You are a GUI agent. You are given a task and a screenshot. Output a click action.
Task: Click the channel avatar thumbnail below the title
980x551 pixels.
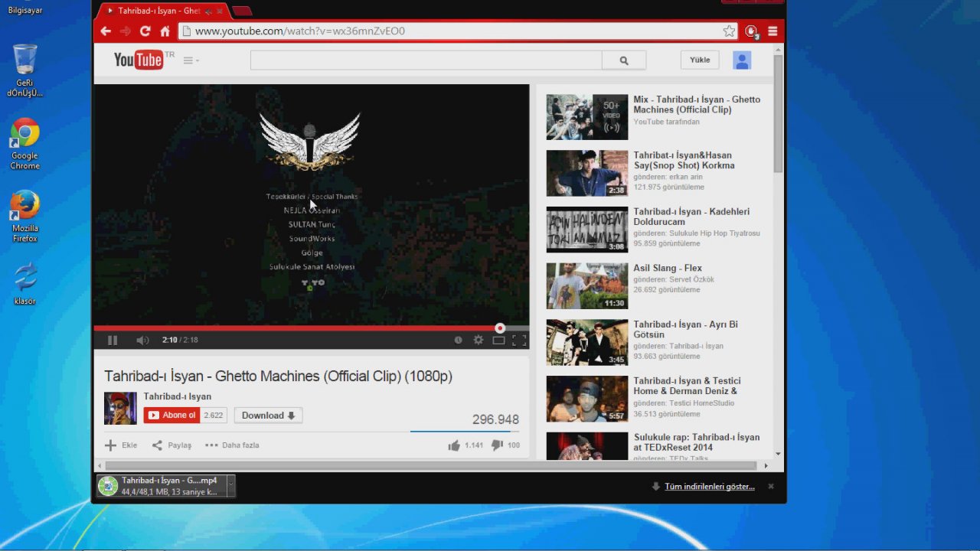(120, 408)
